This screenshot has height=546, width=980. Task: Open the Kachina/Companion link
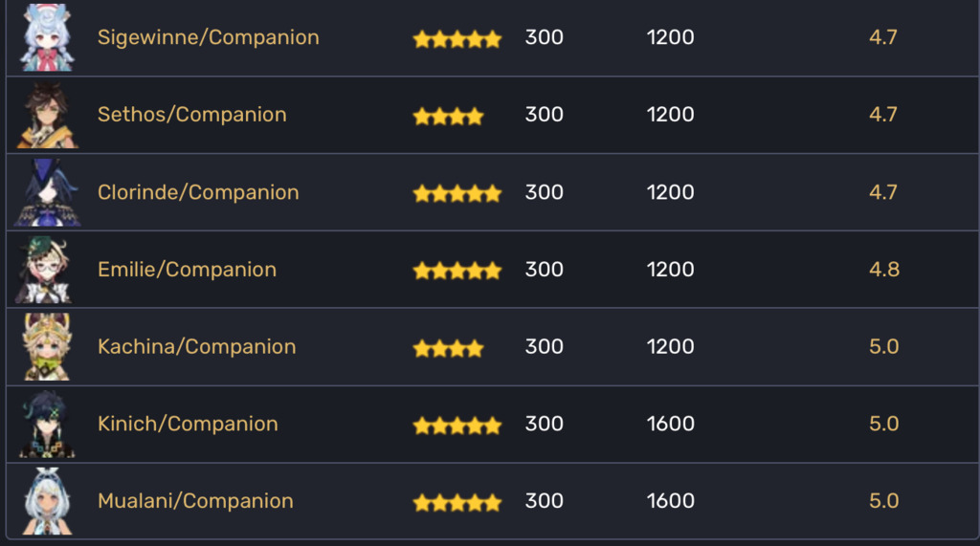[x=197, y=347]
